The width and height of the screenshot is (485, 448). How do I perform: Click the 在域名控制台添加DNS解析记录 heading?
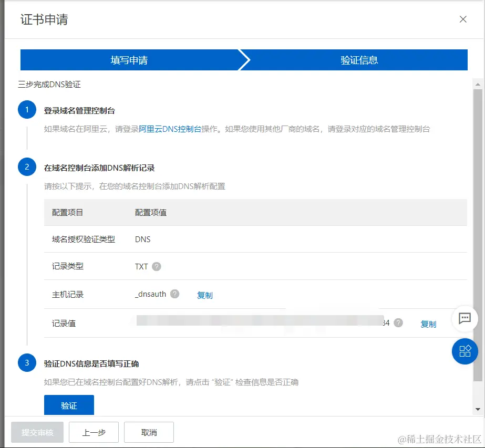pyautogui.click(x=99, y=168)
